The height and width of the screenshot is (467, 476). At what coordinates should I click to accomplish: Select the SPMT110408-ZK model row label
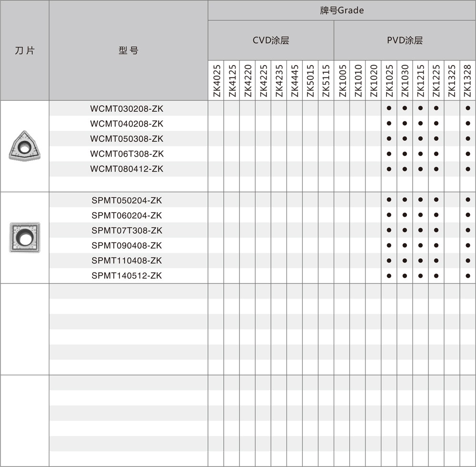(x=127, y=261)
